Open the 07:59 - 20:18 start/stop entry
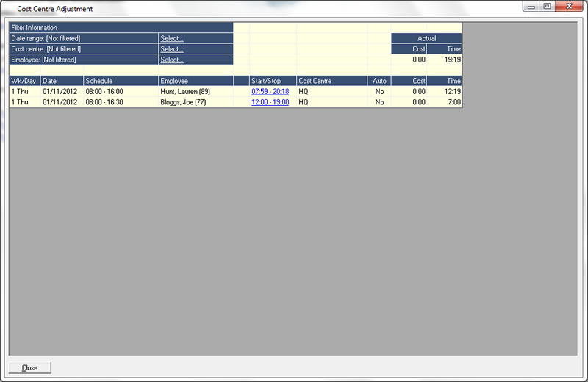 coord(270,92)
